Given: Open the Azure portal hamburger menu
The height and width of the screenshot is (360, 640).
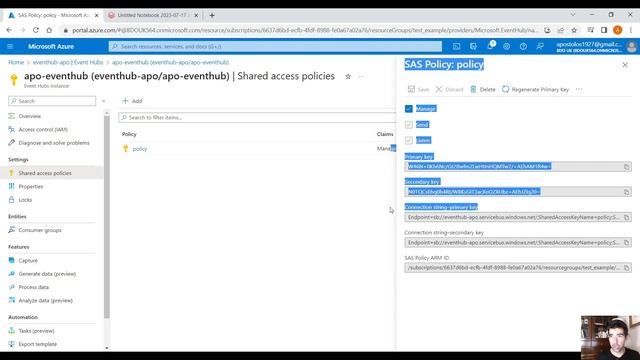Looking at the screenshot, I should click(x=10, y=47).
